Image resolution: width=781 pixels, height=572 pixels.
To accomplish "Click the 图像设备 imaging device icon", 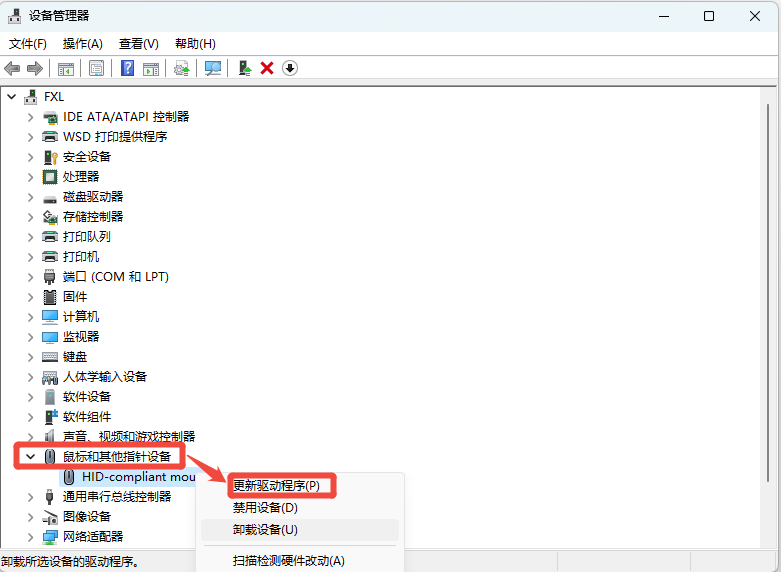I will tap(50, 517).
